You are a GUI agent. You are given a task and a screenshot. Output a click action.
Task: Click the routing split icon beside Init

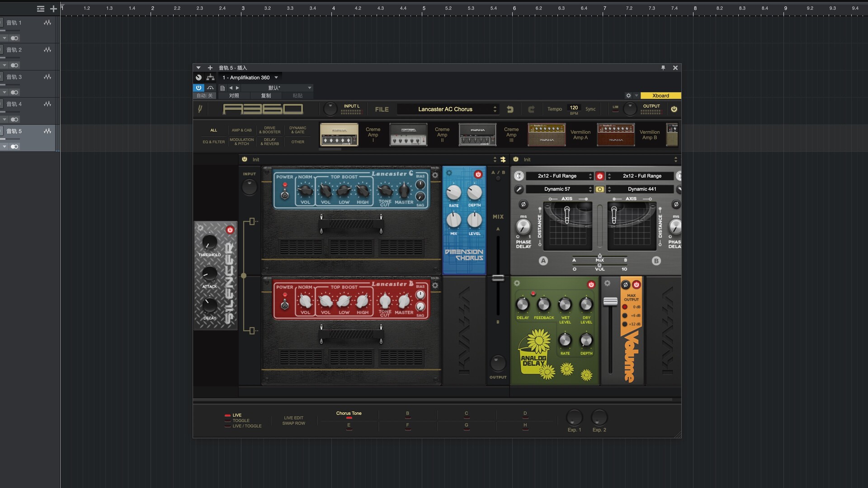[x=503, y=160]
